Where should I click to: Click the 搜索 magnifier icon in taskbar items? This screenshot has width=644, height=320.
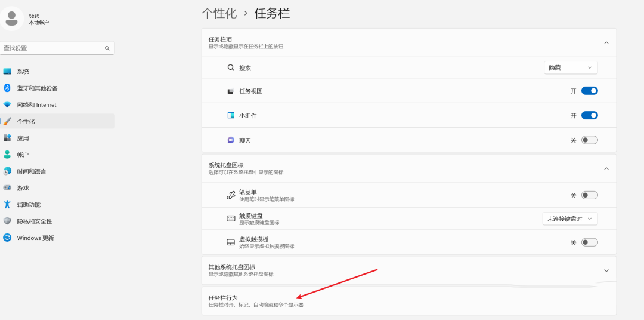(231, 67)
